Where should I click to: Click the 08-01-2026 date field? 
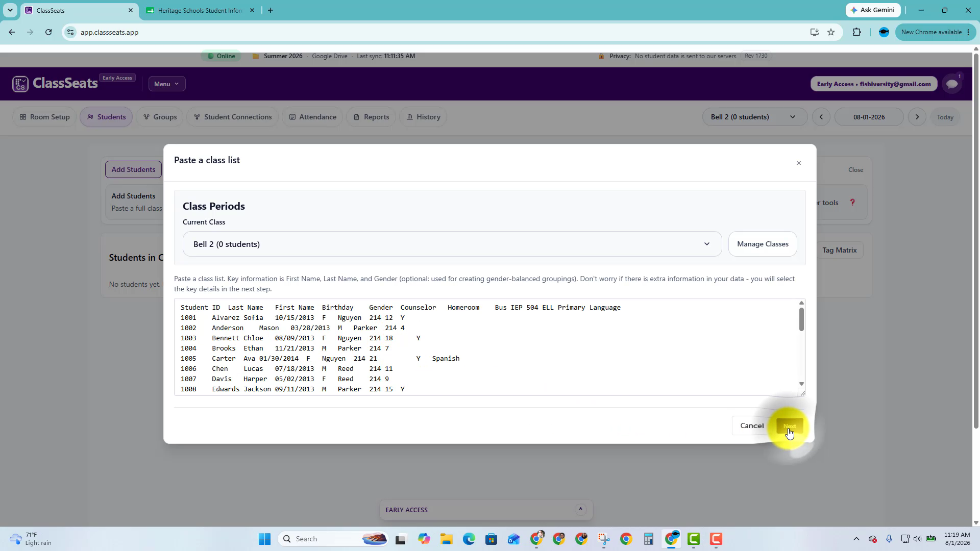869,117
